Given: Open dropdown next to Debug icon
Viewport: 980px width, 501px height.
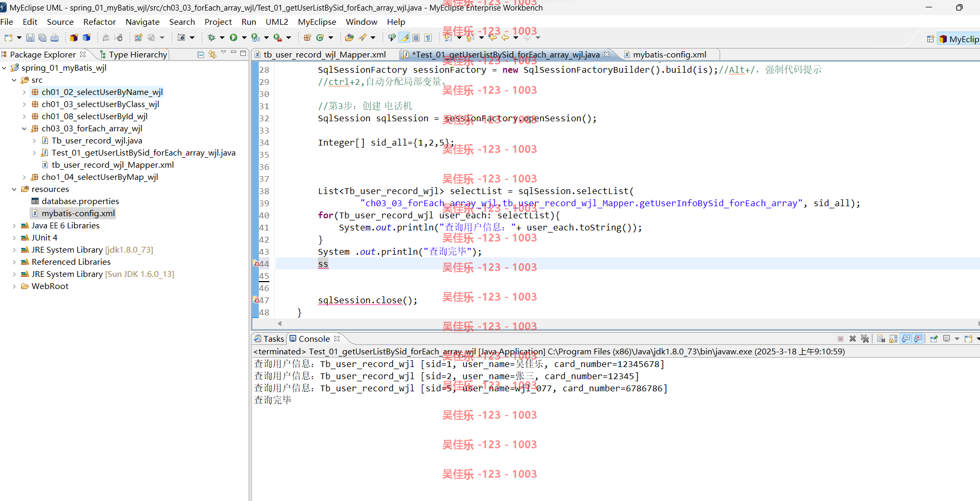Looking at the screenshot, I should click(x=222, y=37).
